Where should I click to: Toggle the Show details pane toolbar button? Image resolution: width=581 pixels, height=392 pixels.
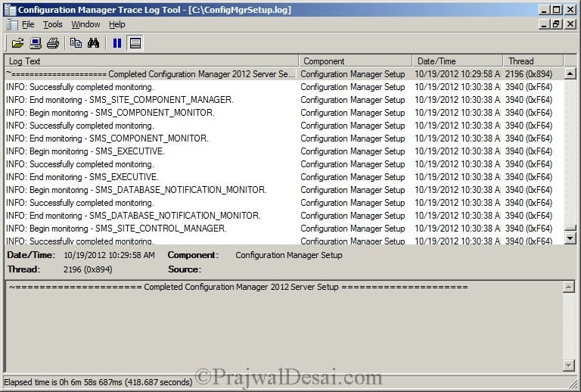tap(135, 43)
